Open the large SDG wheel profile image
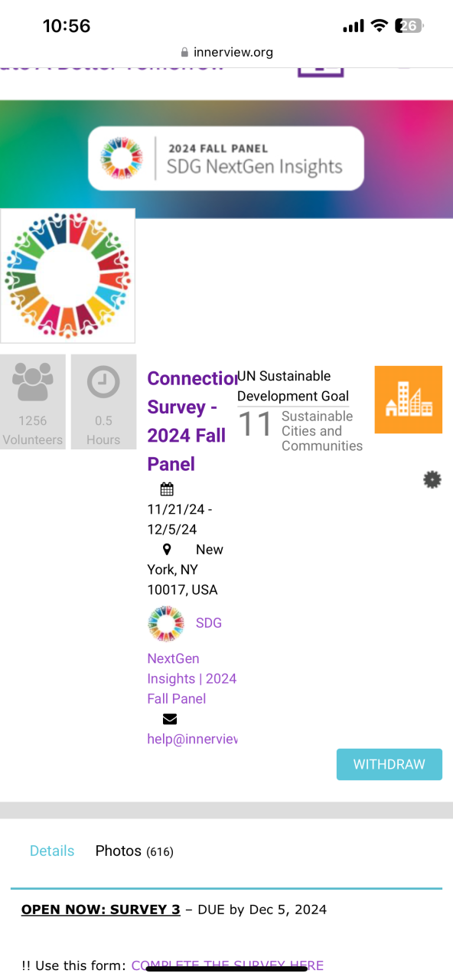The height and width of the screenshot is (980, 453). pyautogui.click(x=67, y=276)
